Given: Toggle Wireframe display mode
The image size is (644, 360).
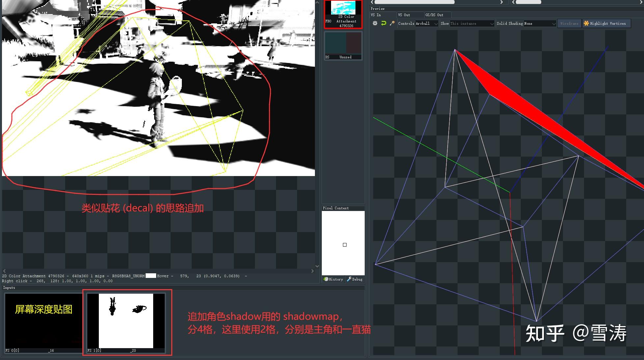Looking at the screenshot, I should [569, 23].
